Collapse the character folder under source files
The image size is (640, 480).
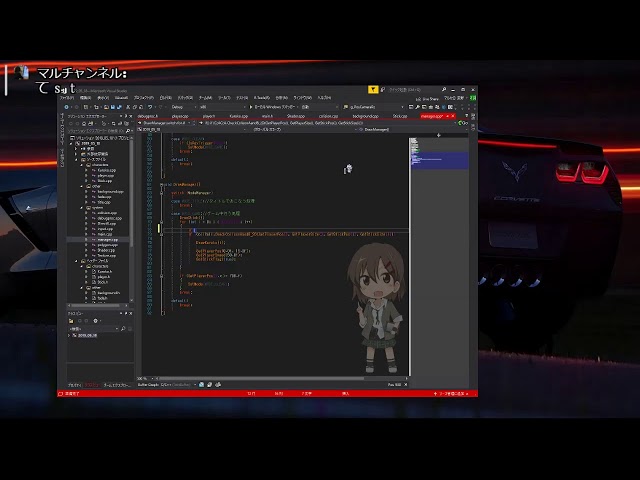(82, 165)
